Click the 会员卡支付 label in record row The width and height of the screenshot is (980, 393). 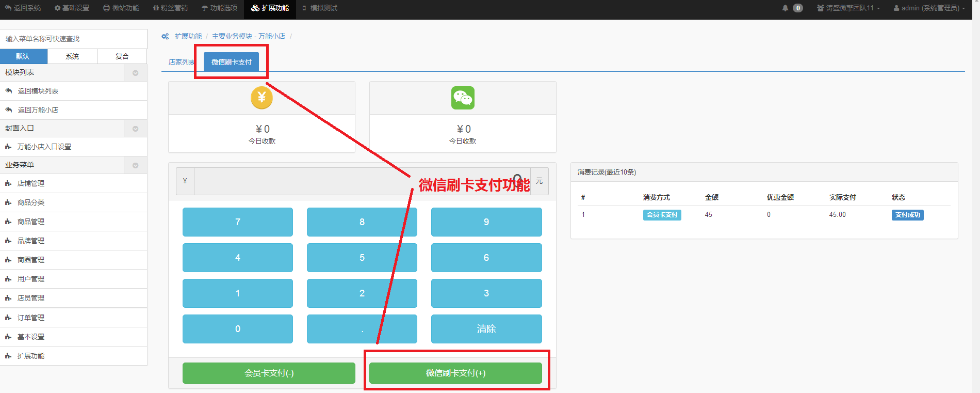[662, 215]
